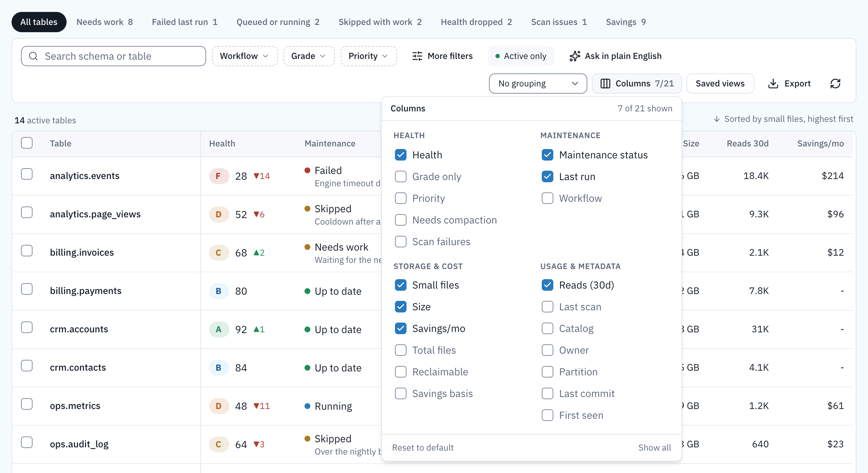Viewport: 868px width, 473px height.
Task: Export the table list
Action: pos(789,84)
